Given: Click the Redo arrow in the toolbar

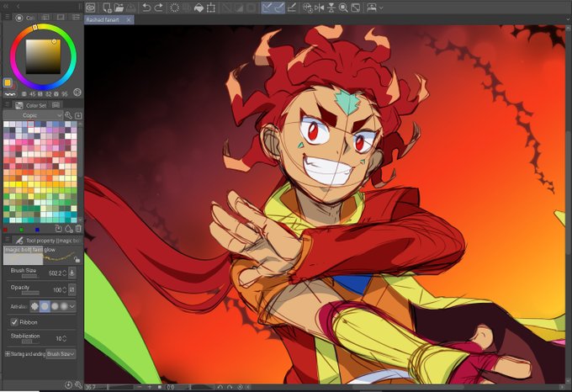Looking at the screenshot, I should [158, 8].
